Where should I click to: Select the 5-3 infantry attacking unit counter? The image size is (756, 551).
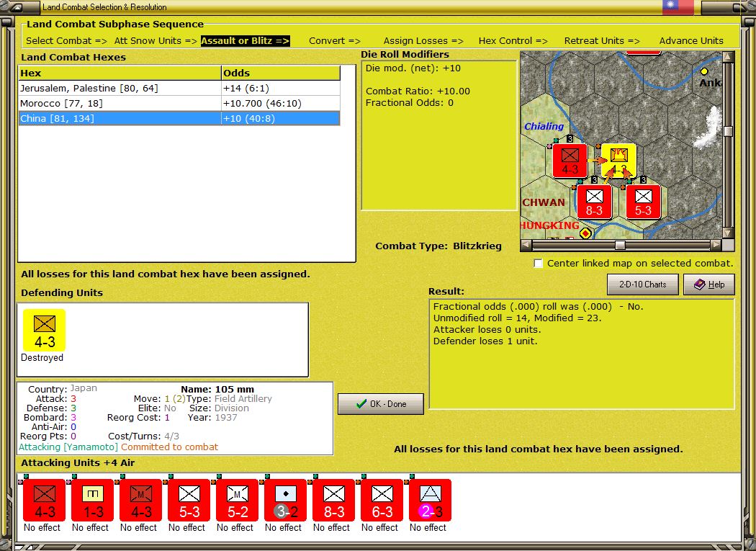189,500
